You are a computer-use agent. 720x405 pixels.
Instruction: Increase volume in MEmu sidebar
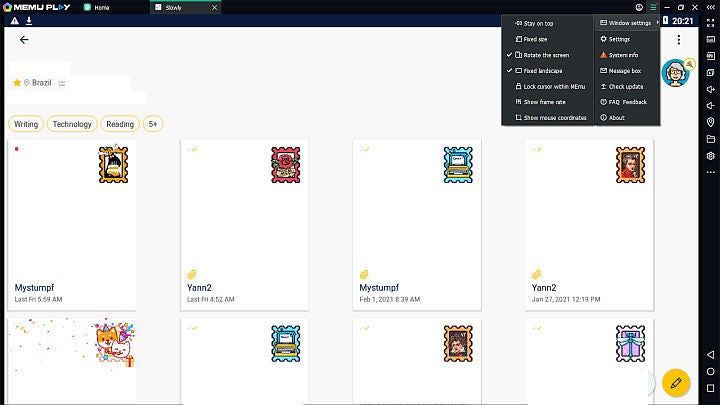click(x=711, y=89)
